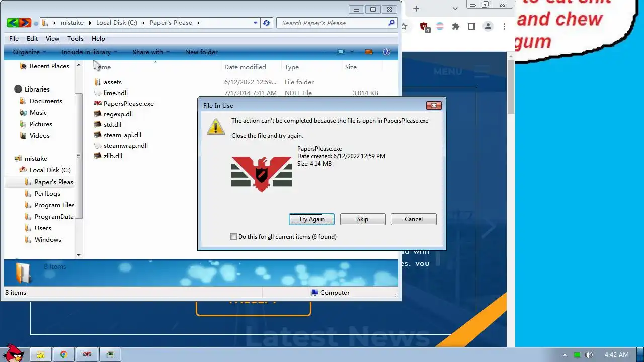The height and width of the screenshot is (362, 644).
Task: Open the view options dropdown arrow
Action: 352,52
